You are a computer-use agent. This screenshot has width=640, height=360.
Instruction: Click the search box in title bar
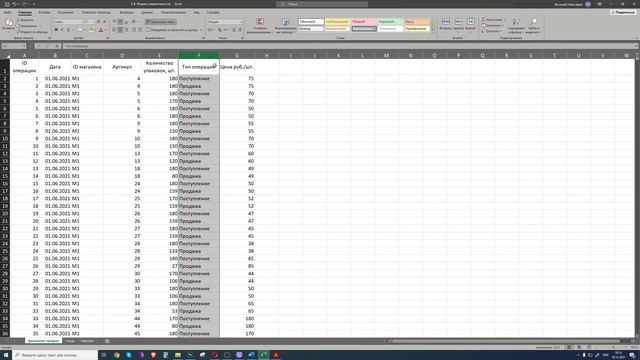tap(322, 4)
